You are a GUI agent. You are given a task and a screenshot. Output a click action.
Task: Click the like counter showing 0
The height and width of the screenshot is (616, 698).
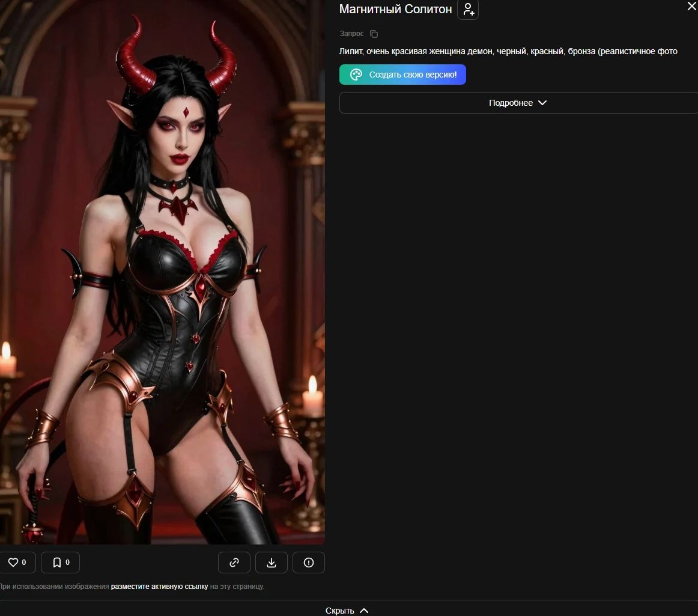[24, 563]
